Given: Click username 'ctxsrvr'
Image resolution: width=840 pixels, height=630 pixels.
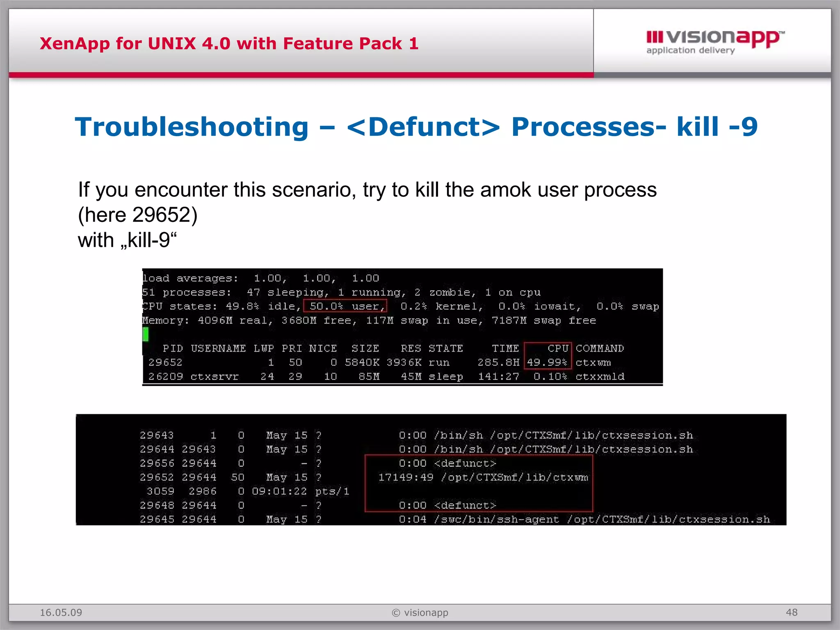Looking at the screenshot, I should 215,376.
